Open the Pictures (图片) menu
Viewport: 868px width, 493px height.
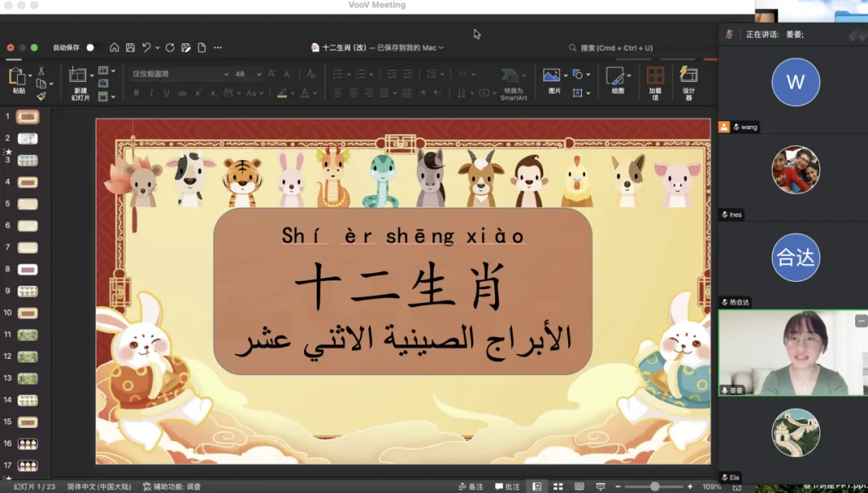(x=552, y=79)
